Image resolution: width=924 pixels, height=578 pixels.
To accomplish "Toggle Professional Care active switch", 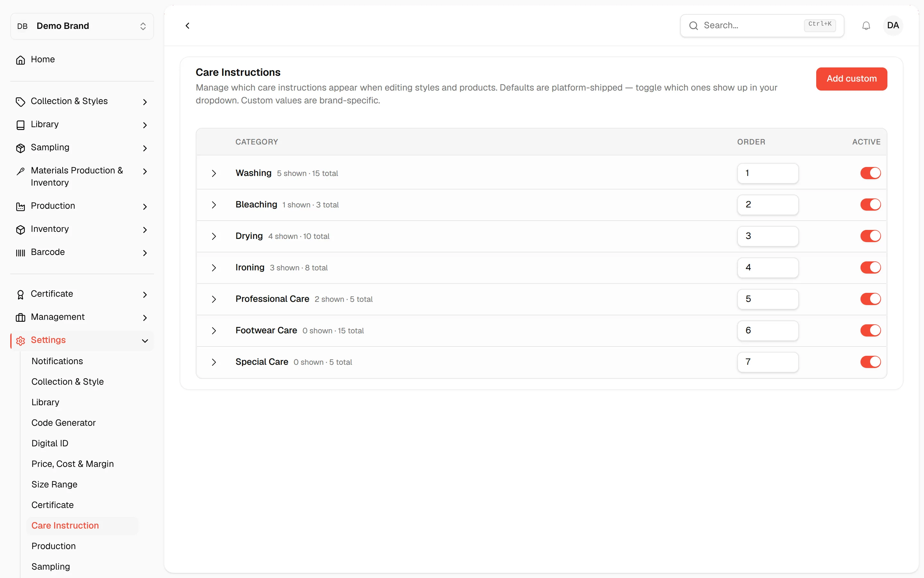I will point(870,299).
